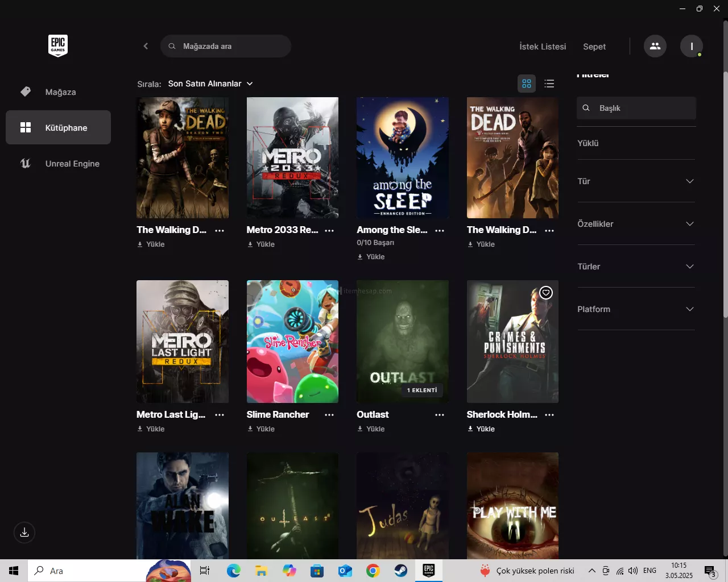Open İstek Listesi link

[543, 47]
